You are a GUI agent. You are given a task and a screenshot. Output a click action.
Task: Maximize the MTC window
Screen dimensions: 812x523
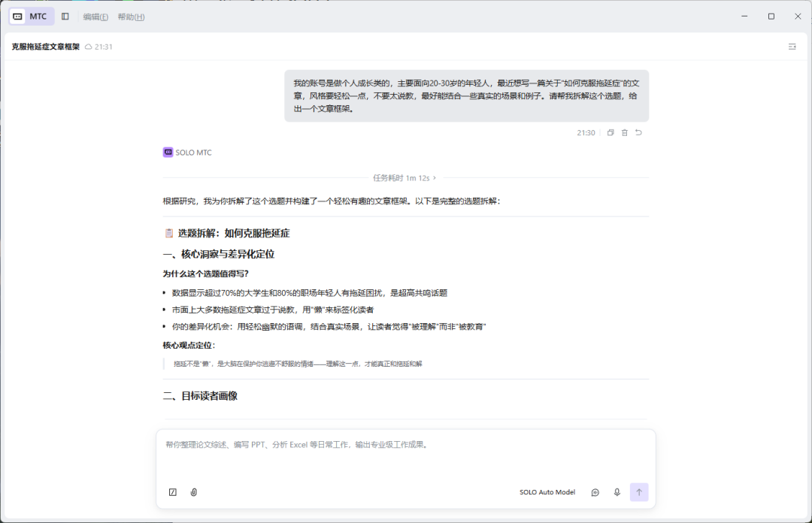(771, 17)
